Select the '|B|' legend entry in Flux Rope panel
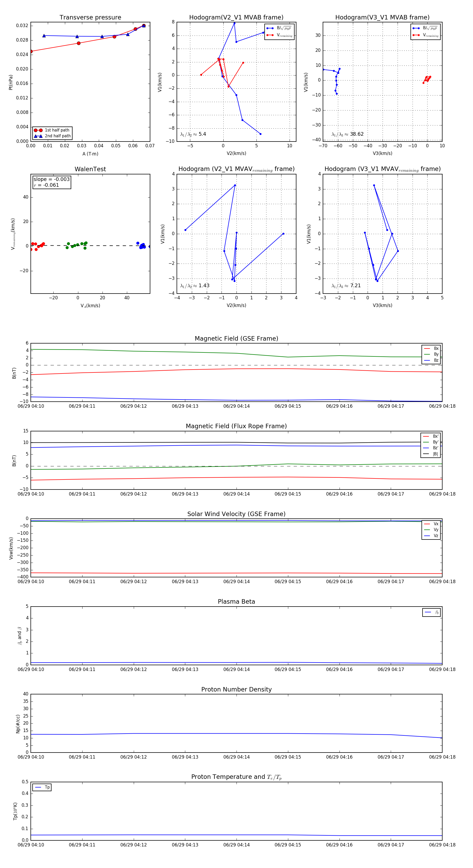Screen dimensions: 473x868 (431, 454)
